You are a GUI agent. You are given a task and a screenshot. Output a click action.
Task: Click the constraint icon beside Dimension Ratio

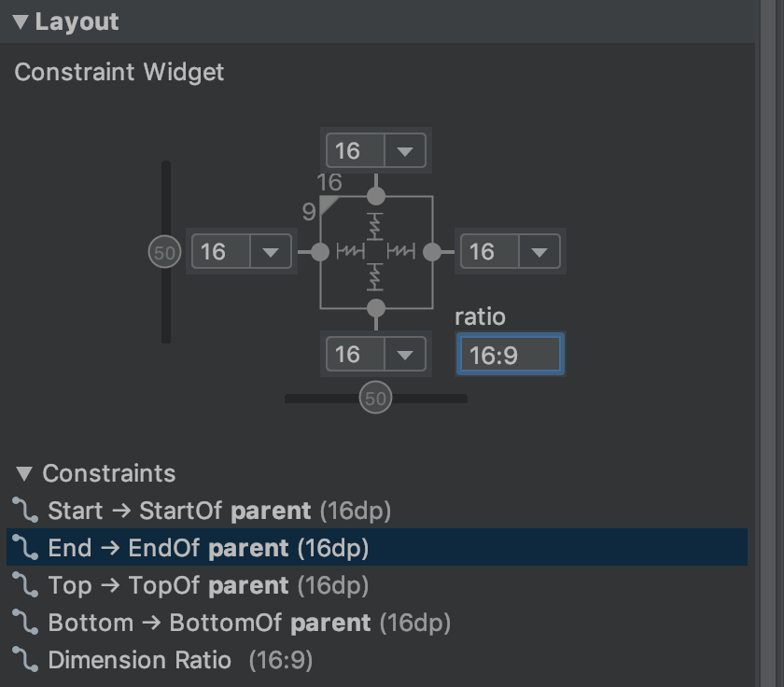coord(25,660)
